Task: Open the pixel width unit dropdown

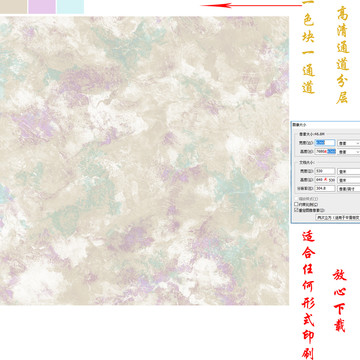Action: pyautogui.click(x=349, y=143)
